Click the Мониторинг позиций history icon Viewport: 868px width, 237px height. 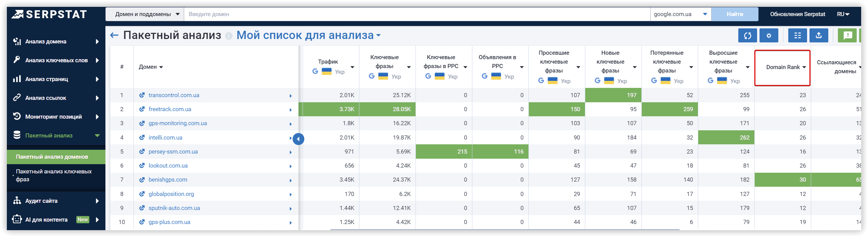coord(17,116)
